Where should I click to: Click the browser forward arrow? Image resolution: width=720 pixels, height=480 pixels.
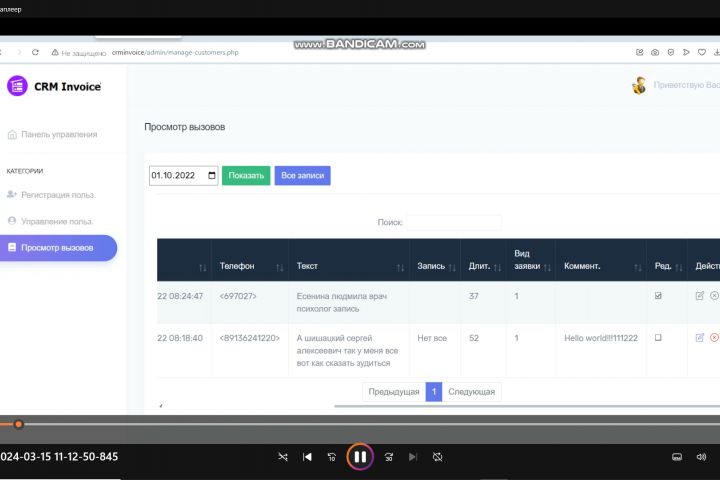[x=19, y=52]
